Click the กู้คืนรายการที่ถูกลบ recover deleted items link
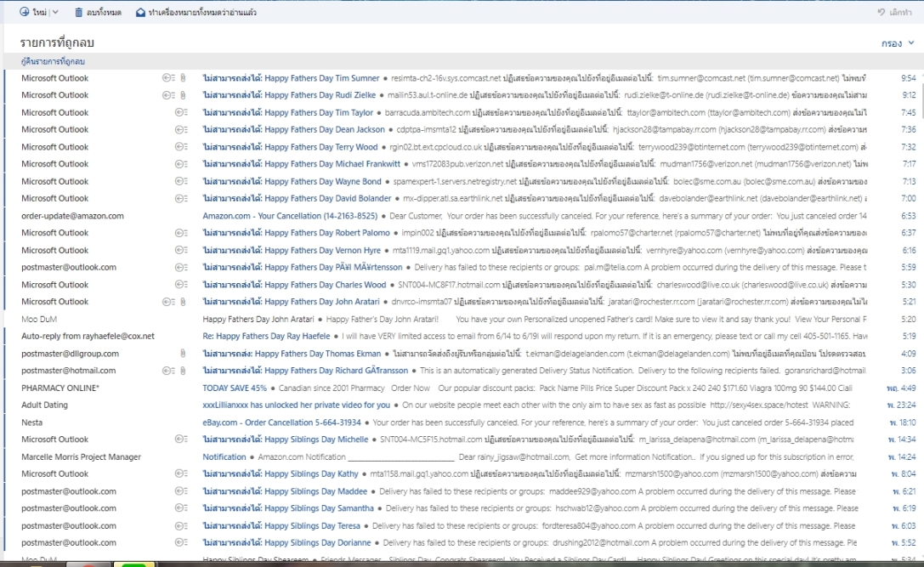Screen dimensions: 924x567 coord(53,61)
